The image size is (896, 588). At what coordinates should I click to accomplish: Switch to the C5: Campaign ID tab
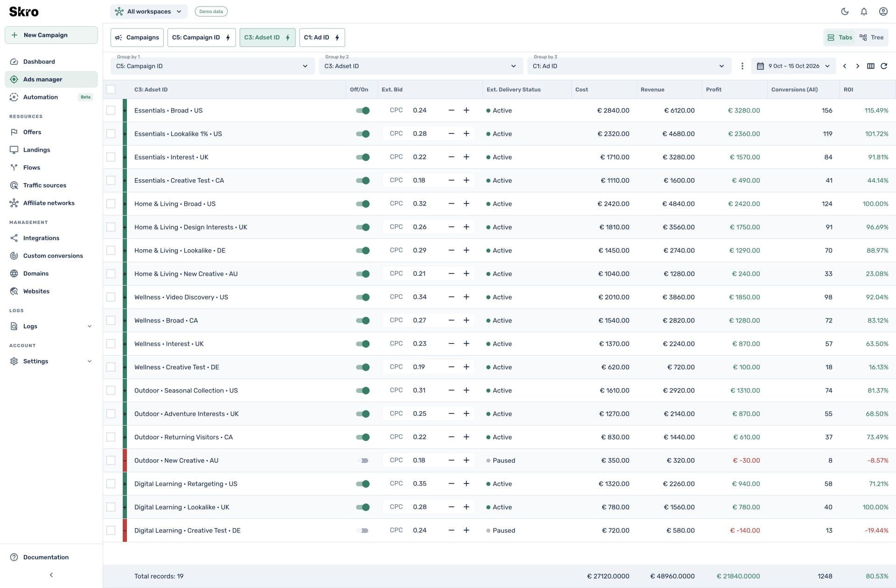point(202,37)
